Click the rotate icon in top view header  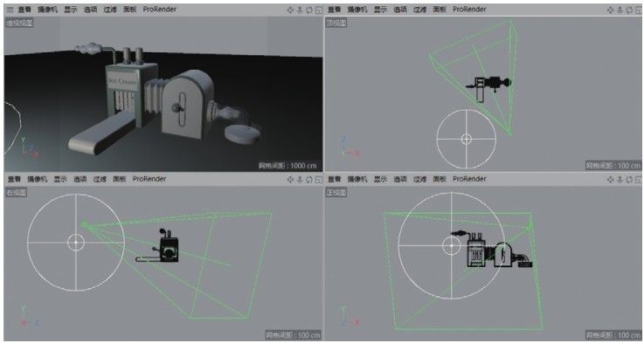[629, 10]
